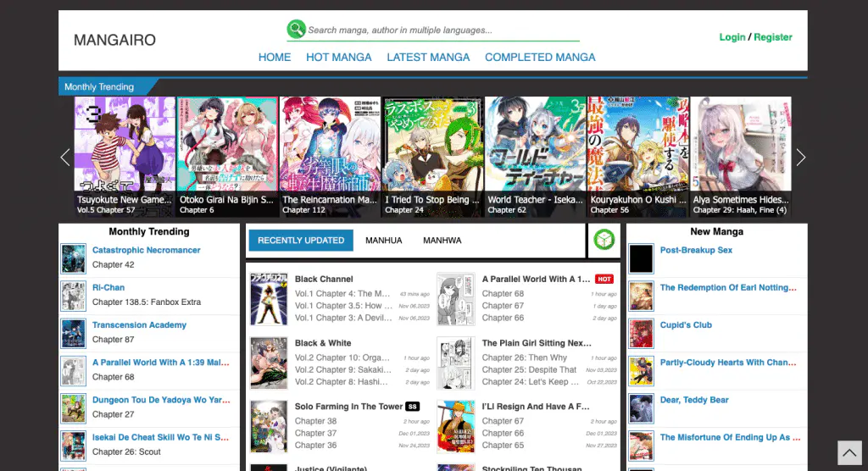Open the Login link
Image resolution: width=868 pixels, height=471 pixels.
click(x=732, y=37)
